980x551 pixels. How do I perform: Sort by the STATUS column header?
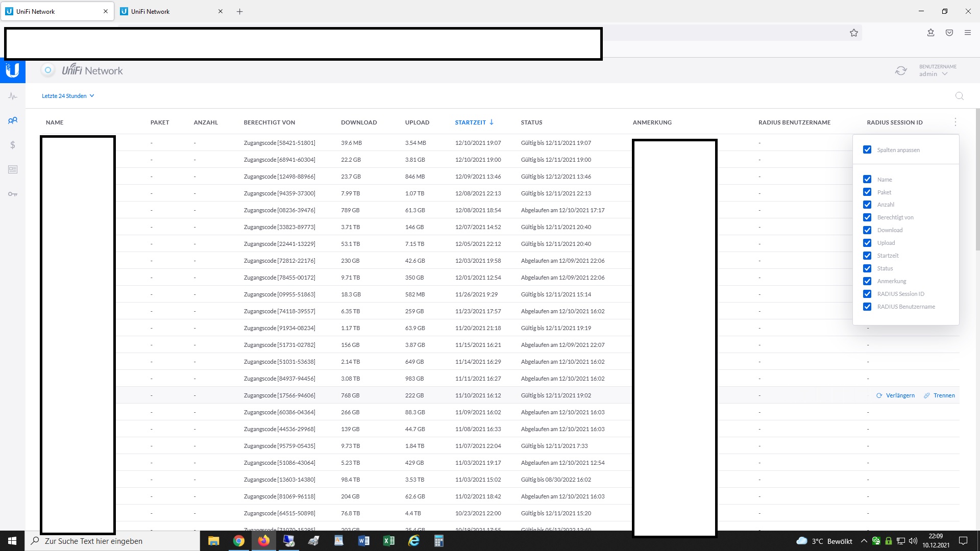tap(531, 122)
